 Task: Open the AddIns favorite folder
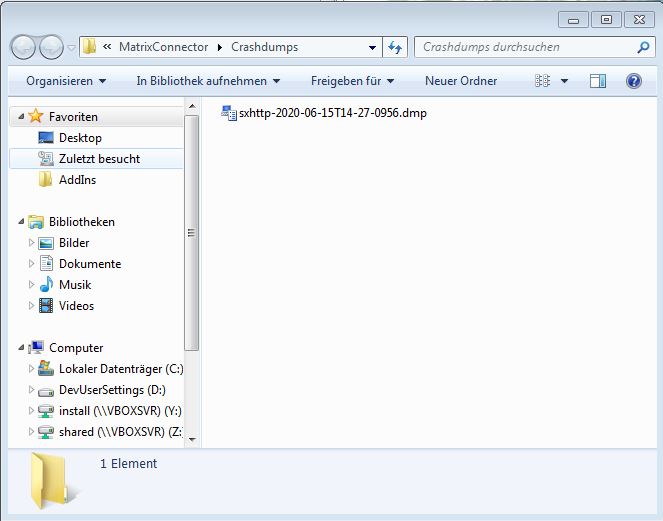coord(77,180)
